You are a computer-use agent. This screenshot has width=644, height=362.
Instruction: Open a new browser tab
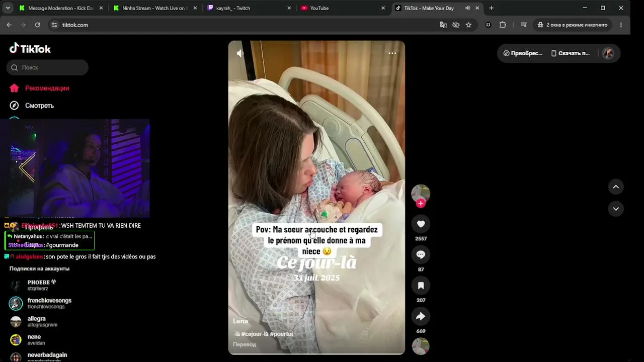(492, 8)
